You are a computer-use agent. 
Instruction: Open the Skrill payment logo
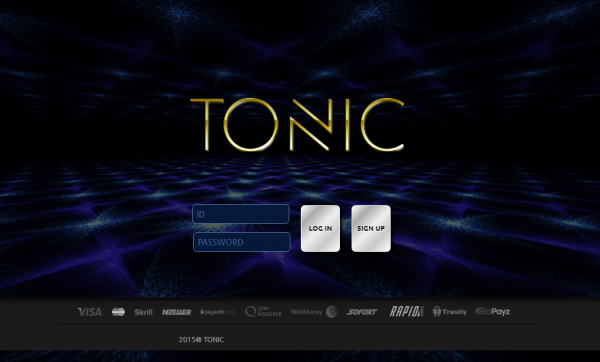[143, 312]
